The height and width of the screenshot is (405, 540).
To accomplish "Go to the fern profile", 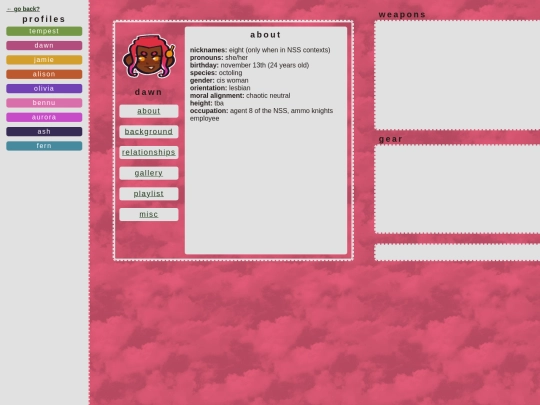I will click(x=44, y=146).
